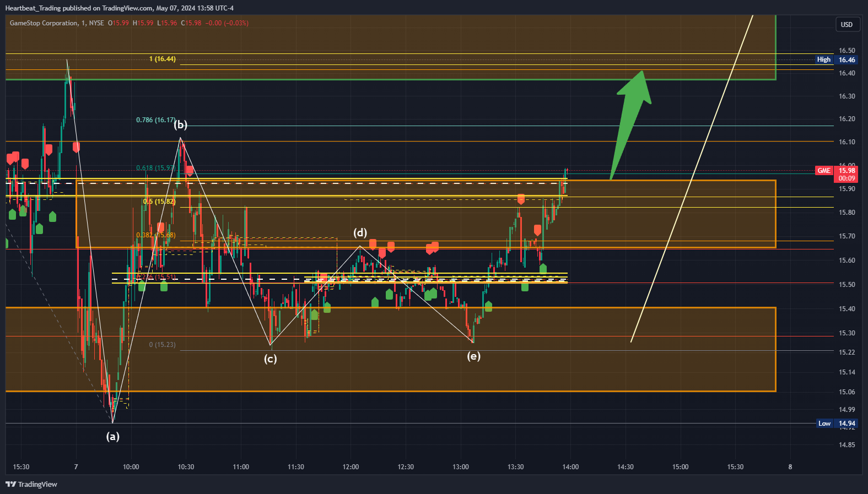Click the open value O15.99
868x494 pixels.
point(118,23)
